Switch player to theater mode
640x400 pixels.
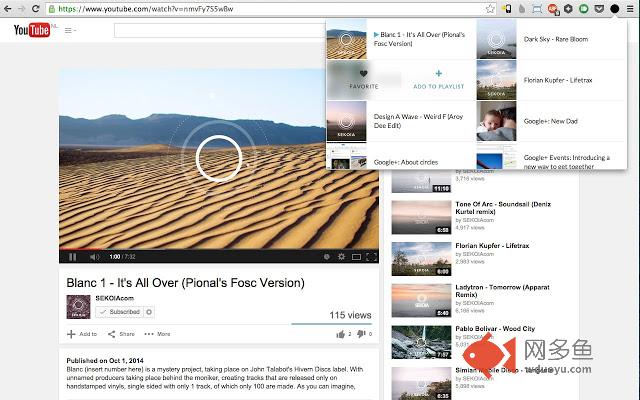[356, 257]
